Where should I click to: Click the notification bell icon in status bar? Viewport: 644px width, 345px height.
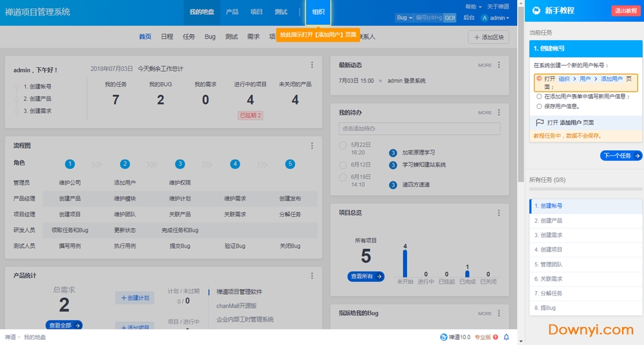506,337
